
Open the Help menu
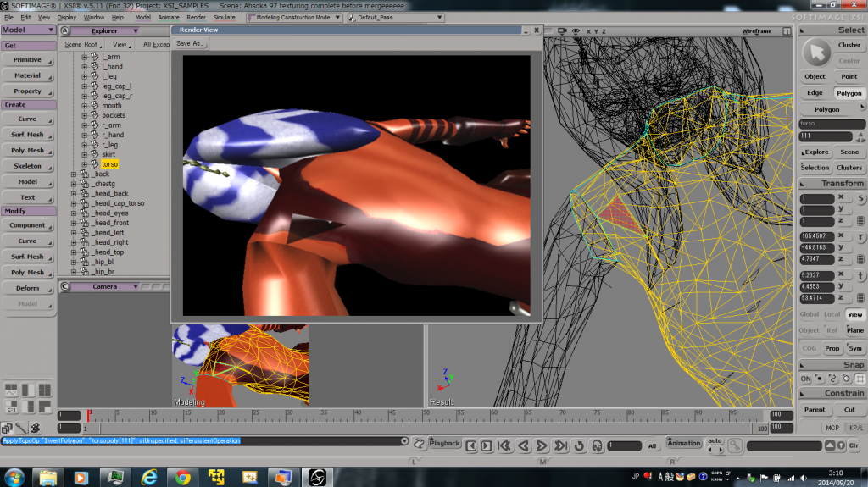click(x=117, y=18)
